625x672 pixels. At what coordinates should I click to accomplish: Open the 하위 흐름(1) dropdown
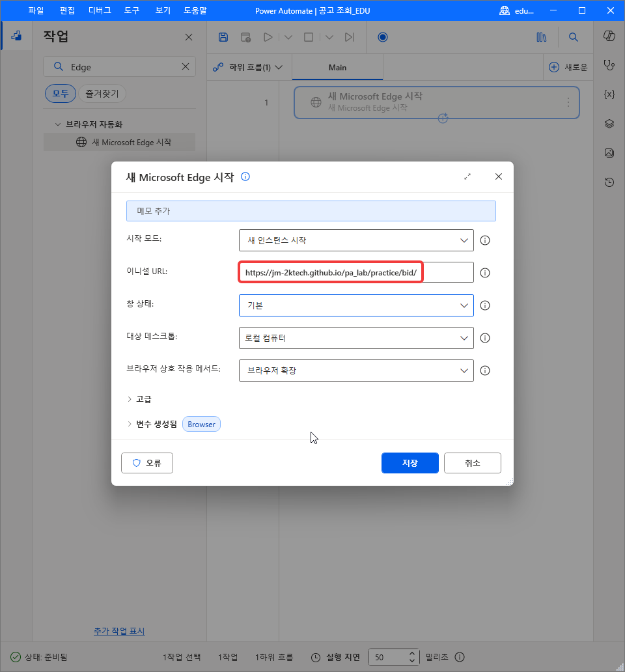(x=249, y=67)
